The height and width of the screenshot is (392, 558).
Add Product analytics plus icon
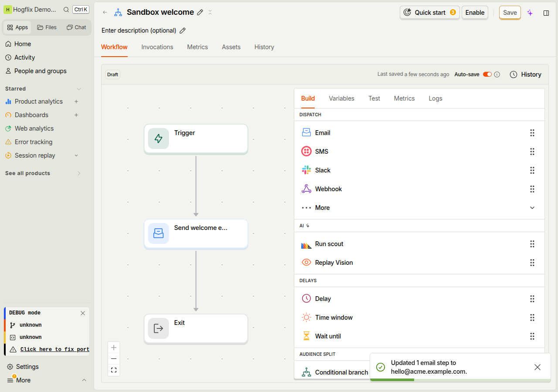(76, 101)
